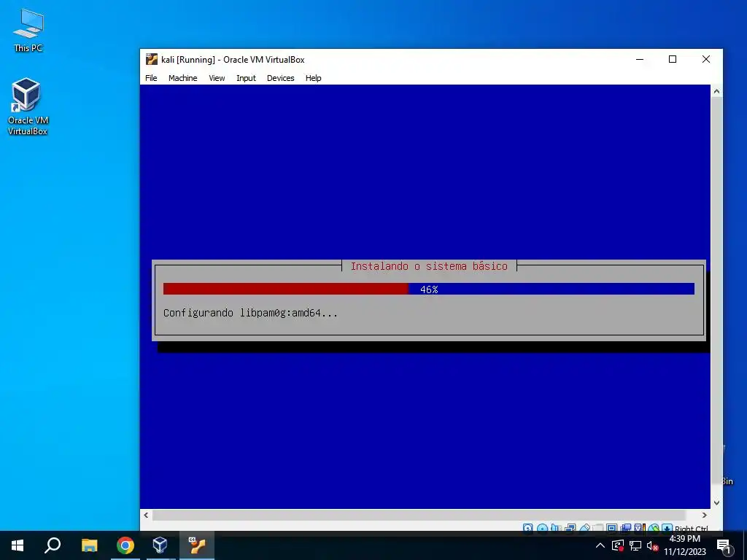
Task: Open Help menu
Action: coord(313,78)
